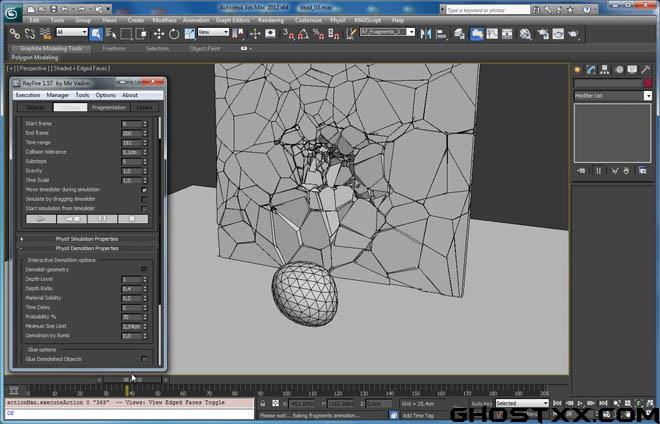Open the Edit menu
Viewport: 660px width, 424px height.
tap(34, 20)
